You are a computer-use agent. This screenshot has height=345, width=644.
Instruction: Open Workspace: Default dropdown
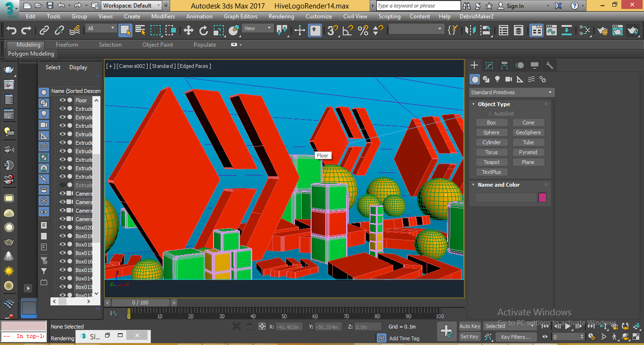[132, 6]
